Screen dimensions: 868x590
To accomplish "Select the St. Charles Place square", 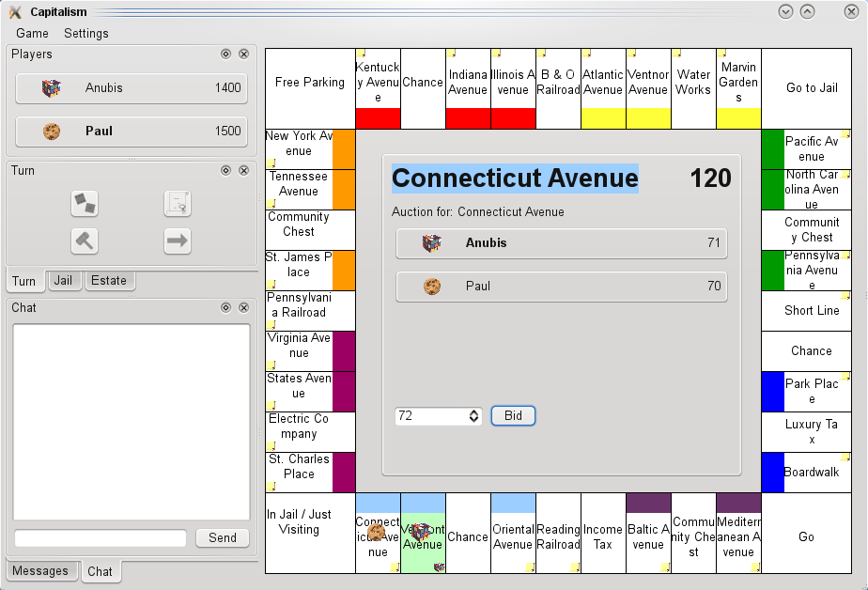I will click(310, 473).
